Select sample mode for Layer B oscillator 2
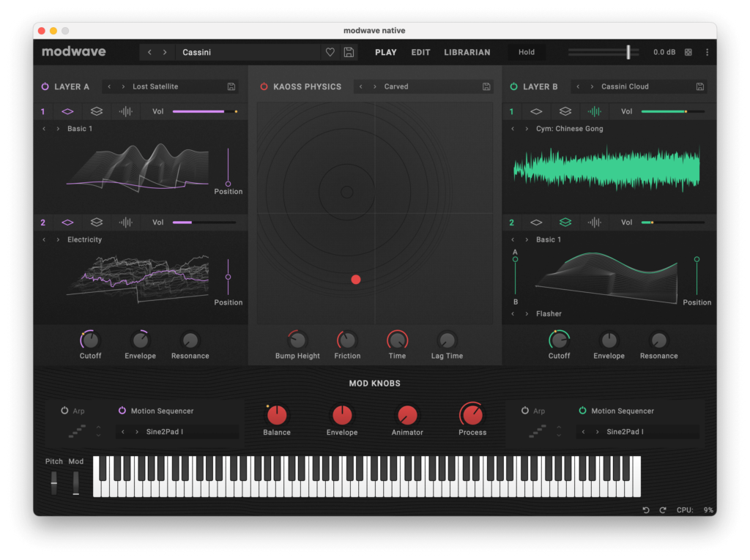 click(595, 223)
